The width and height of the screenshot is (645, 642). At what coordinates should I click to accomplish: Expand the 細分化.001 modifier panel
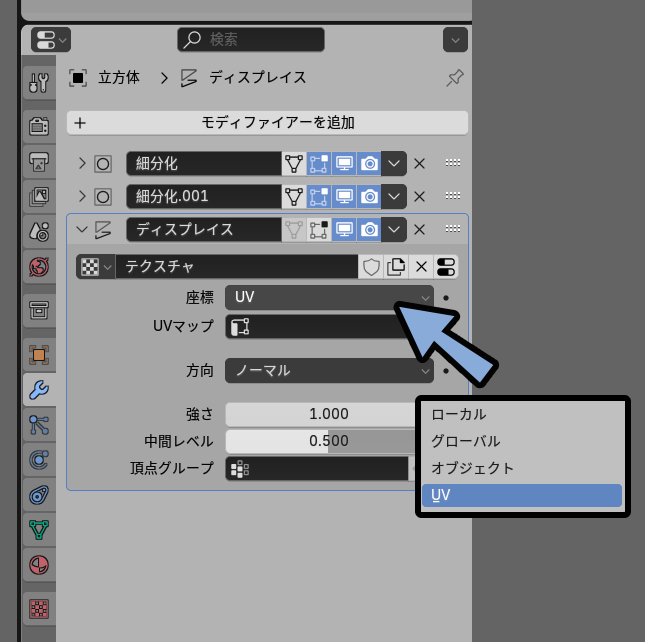tap(82, 196)
